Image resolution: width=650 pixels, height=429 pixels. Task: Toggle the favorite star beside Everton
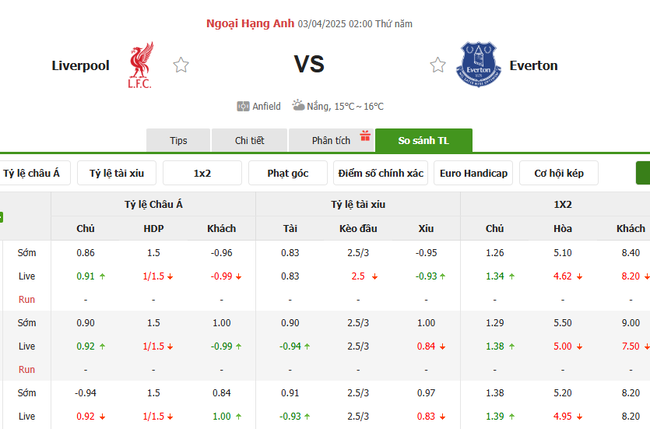click(438, 65)
